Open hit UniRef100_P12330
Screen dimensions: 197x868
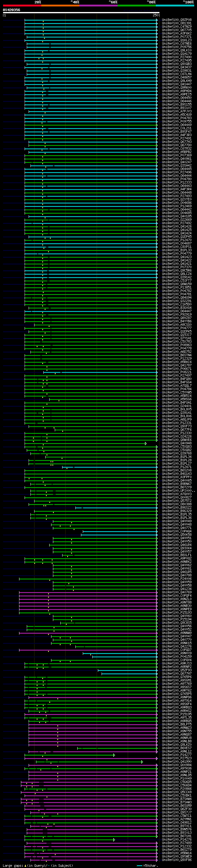[x=177, y=433]
